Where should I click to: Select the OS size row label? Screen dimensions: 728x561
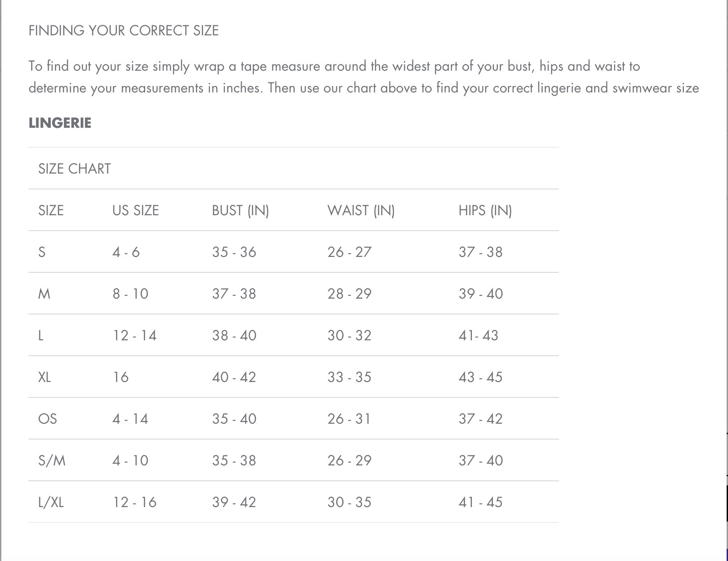point(48,419)
